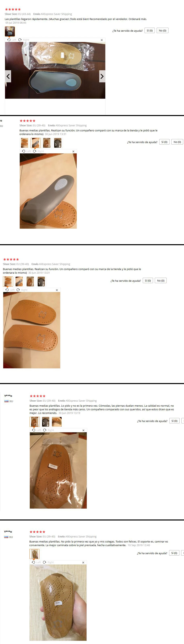Close the last review's image viewer

(x=83, y=562)
